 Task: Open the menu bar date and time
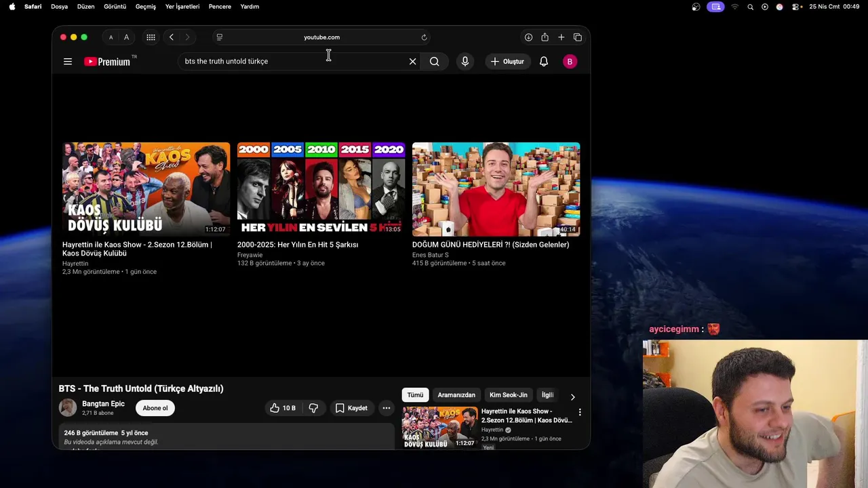(x=834, y=7)
